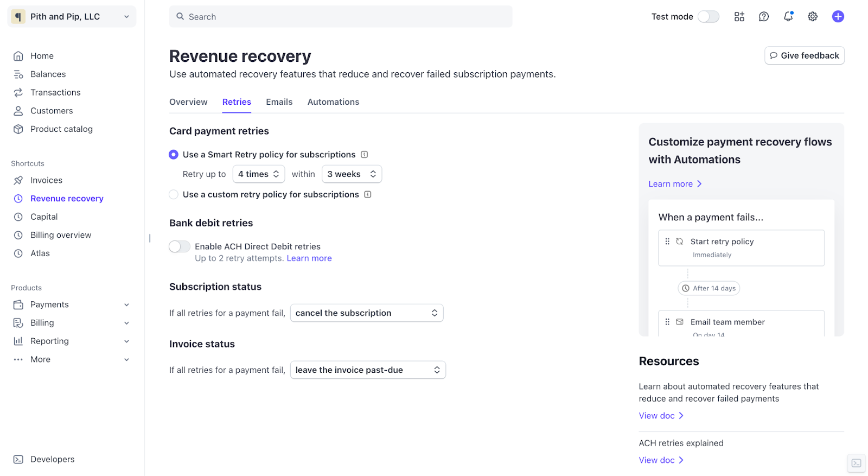This screenshot has height=476, width=868.
Task: Open the '4 times' retry count dropdown
Action: [259, 174]
